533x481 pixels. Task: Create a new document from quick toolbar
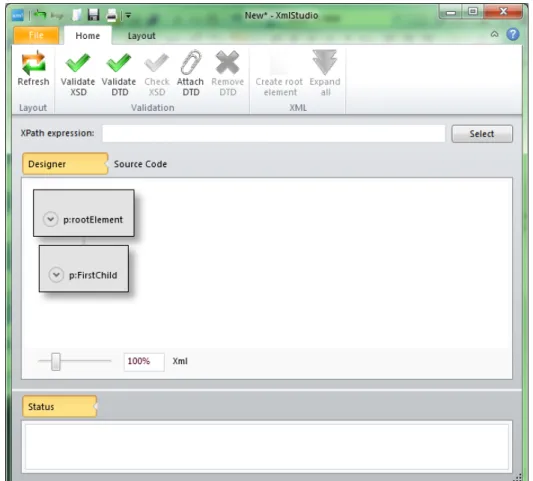point(77,15)
